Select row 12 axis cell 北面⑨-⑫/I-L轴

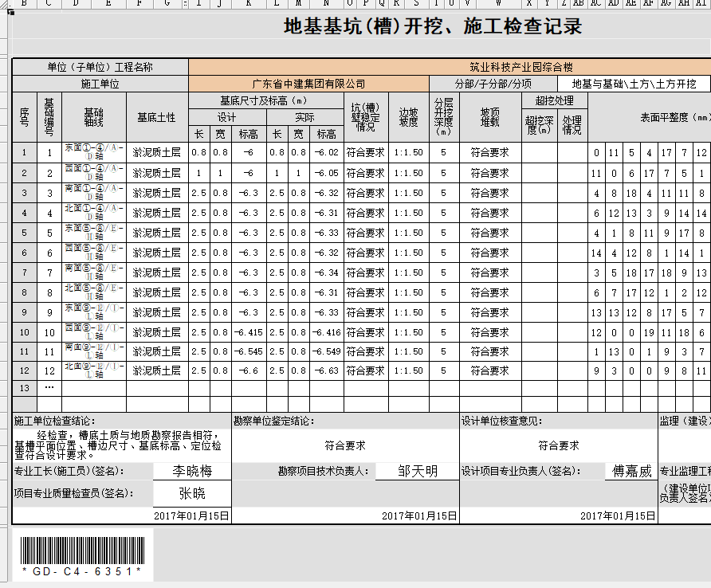point(94,370)
